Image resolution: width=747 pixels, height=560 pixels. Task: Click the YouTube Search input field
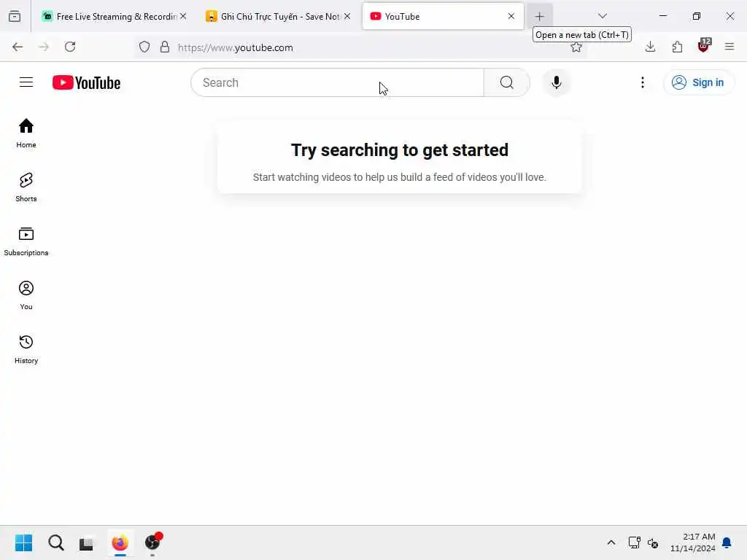point(337,82)
